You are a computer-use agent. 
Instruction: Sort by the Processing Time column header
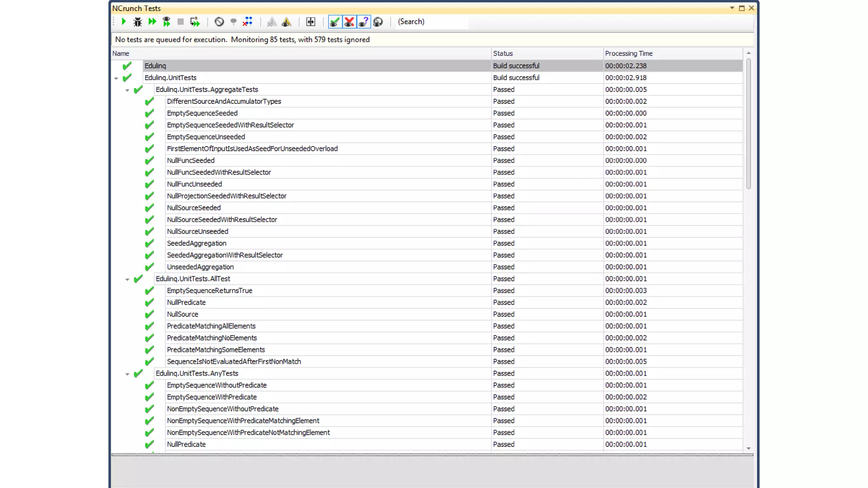(x=629, y=53)
